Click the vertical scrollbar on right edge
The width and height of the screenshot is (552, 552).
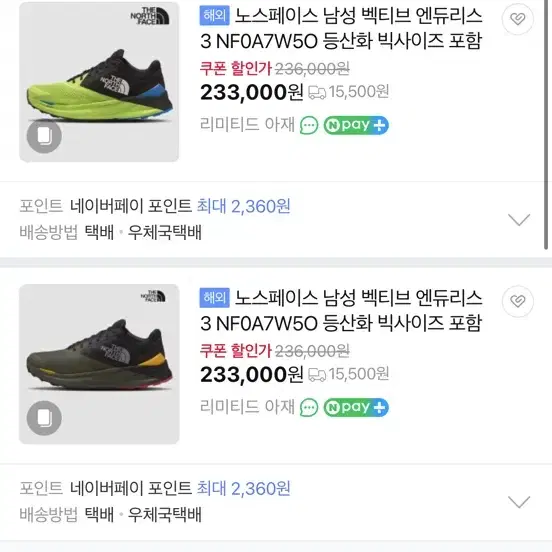tap(546, 125)
